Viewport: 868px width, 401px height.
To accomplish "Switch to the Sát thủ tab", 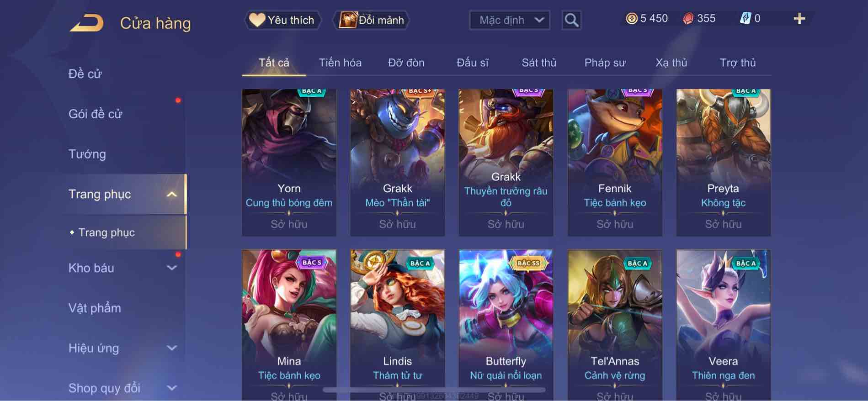I will (x=539, y=63).
